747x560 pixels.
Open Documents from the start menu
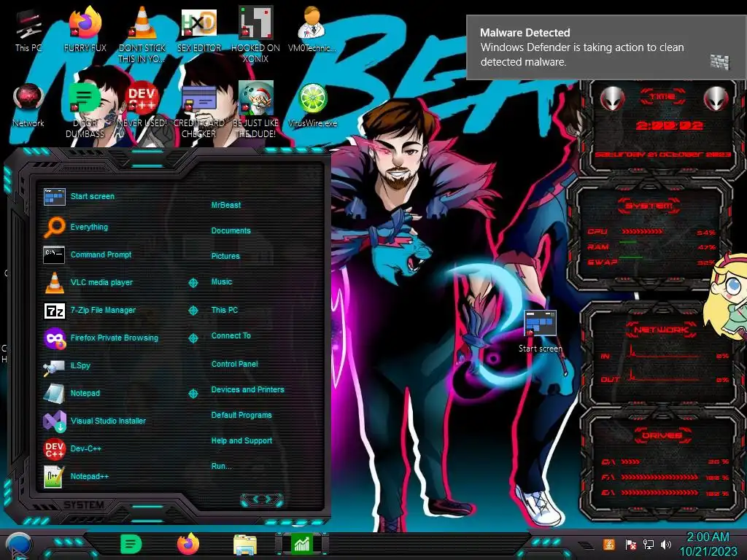pos(231,230)
